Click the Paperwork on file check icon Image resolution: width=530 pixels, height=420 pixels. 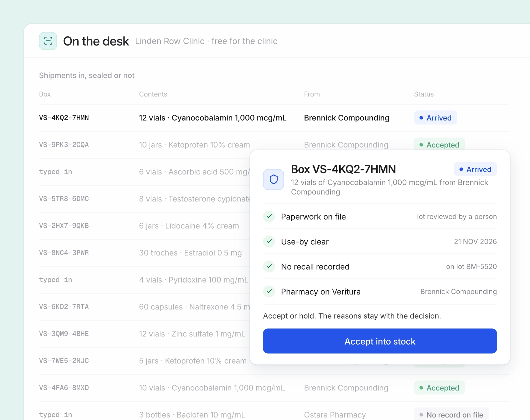(x=269, y=216)
